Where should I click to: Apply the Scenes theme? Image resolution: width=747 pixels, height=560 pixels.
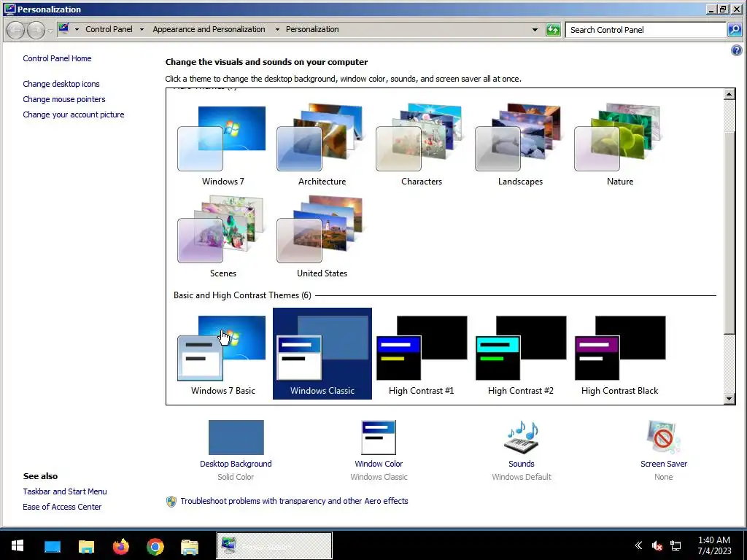point(222,237)
